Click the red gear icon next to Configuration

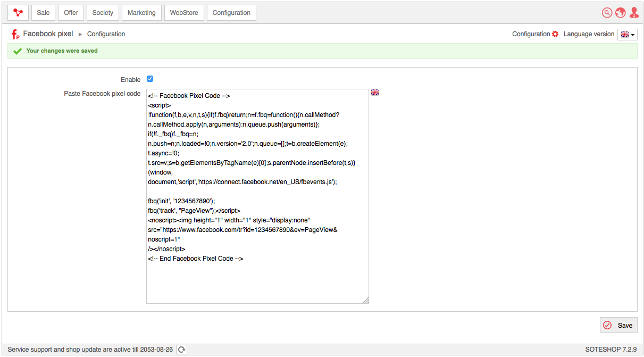555,34
